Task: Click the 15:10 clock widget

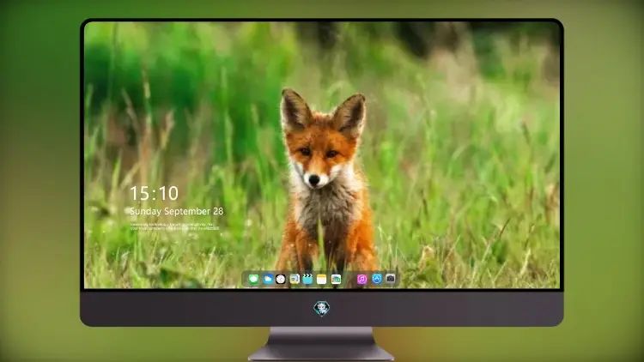Action: pos(154,193)
